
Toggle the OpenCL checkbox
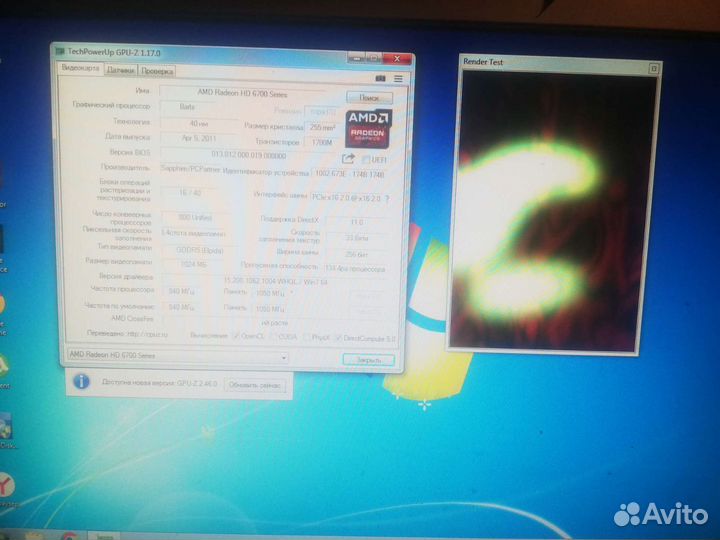pos(236,336)
